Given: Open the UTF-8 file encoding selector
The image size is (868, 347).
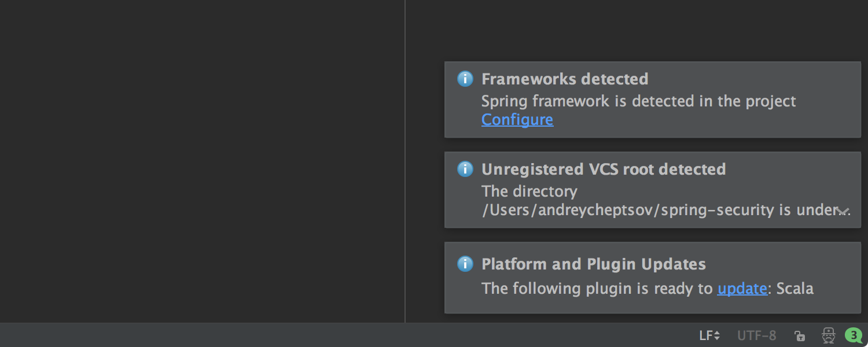Looking at the screenshot, I should tap(756, 335).
